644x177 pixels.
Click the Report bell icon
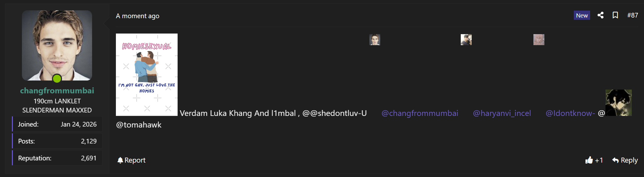click(120, 160)
